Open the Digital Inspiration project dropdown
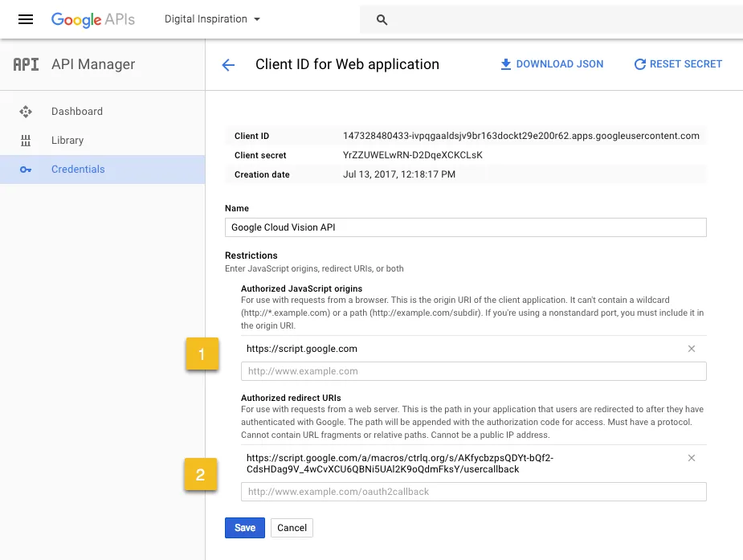The width and height of the screenshot is (743, 560). (211, 18)
